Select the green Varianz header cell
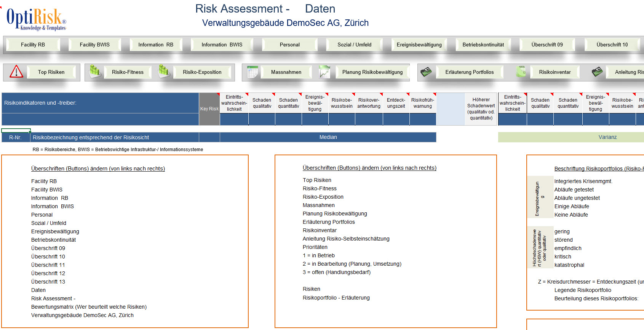This screenshot has width=644, height=330. 607,137
